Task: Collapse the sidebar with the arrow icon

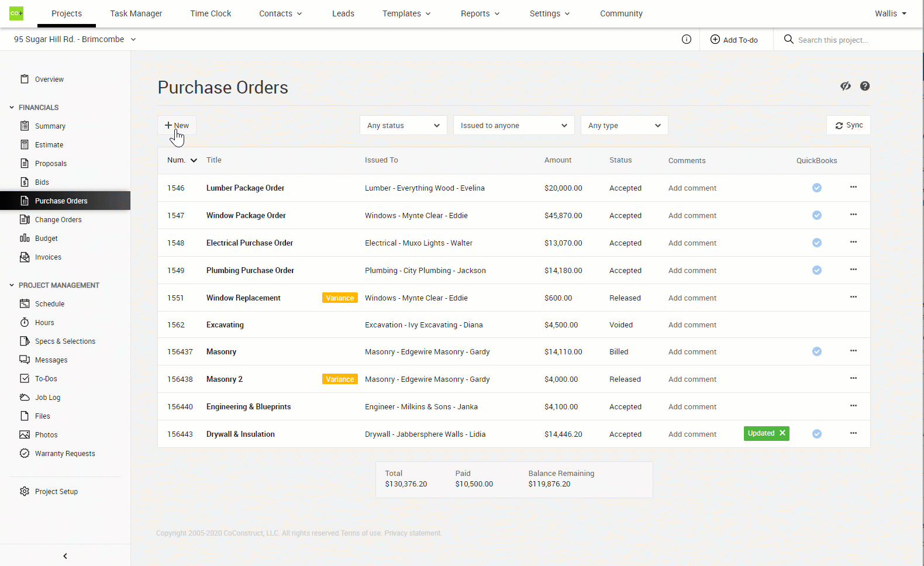Action: click(65, 556)
